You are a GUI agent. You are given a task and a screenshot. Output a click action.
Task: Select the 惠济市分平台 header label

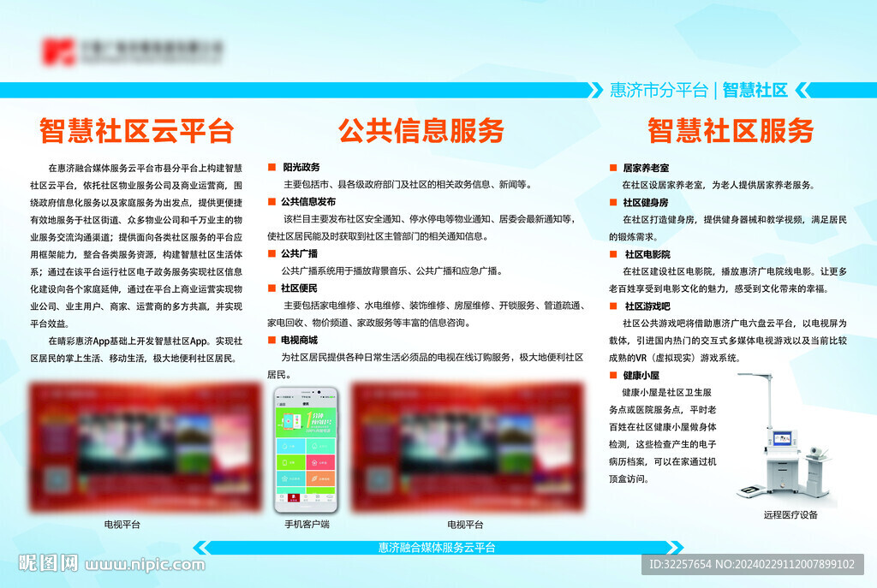[x=659, y=90]
